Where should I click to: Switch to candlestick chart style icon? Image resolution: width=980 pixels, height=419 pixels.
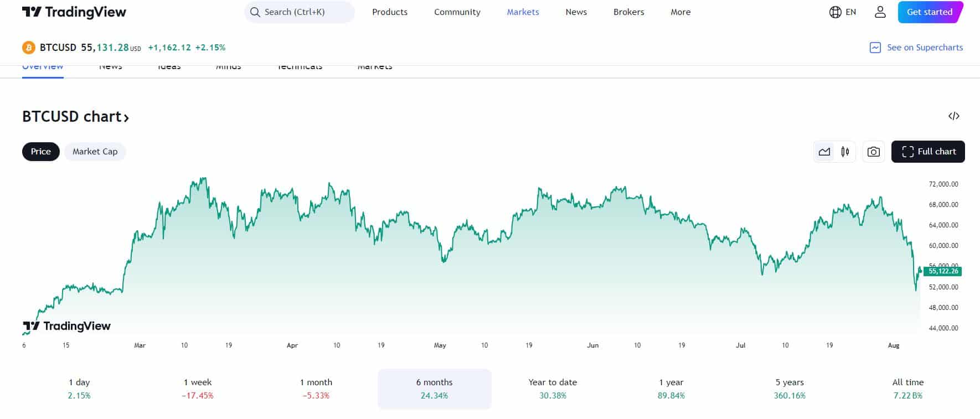point(845,152)
